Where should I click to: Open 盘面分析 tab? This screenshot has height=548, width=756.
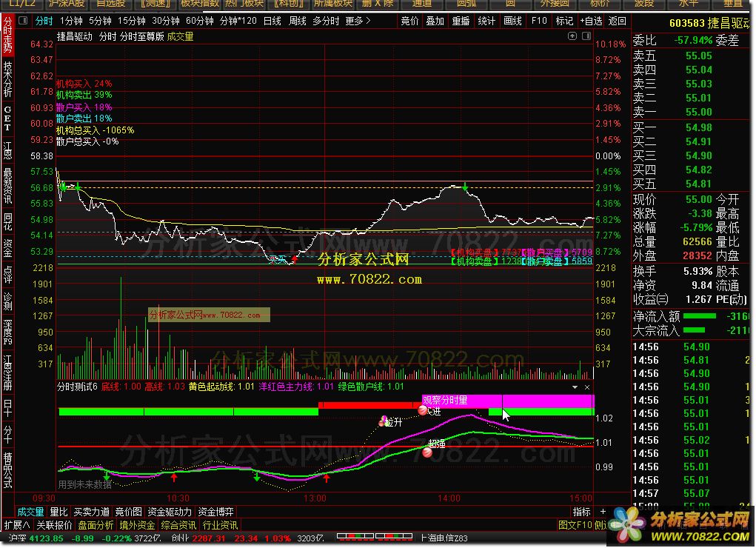pos(96,525)
